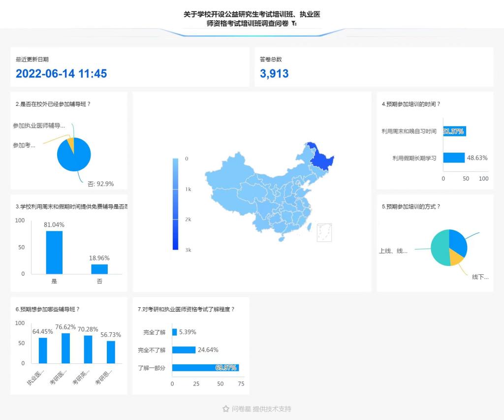Click the 76.62% bar in question 6 chart

pos(65,348)
